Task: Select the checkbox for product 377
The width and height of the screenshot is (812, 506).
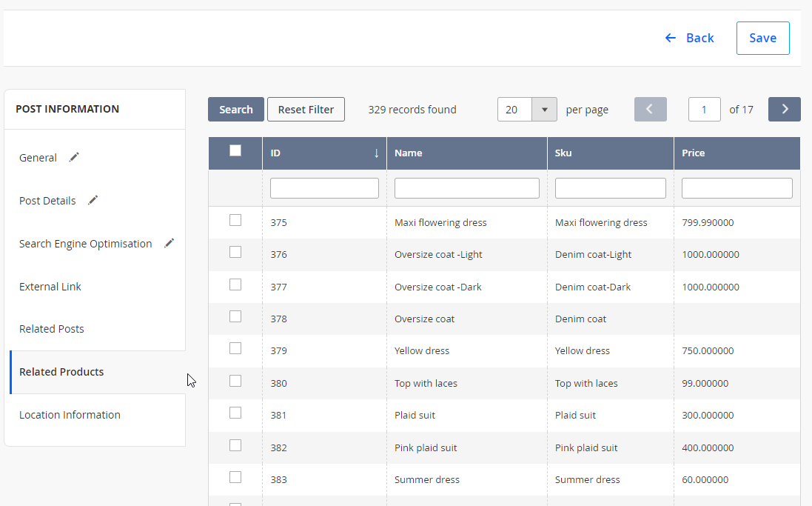Action: (235, 284)
